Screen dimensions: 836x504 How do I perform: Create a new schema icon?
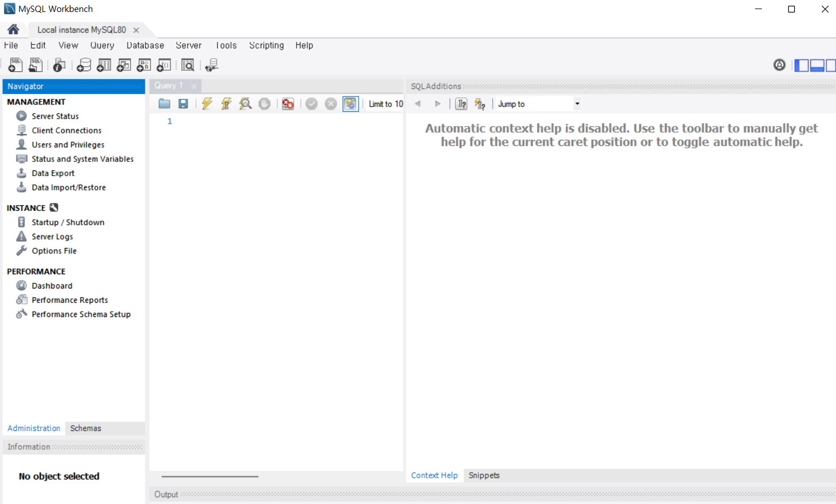pos(84,65)
